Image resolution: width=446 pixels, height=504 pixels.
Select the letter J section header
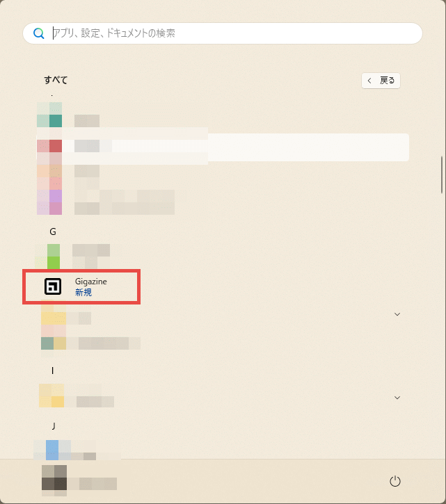(x=54, y=426)
